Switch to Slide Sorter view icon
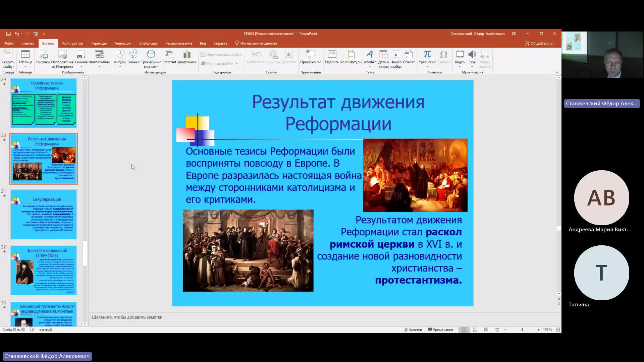 click(475, 330)
